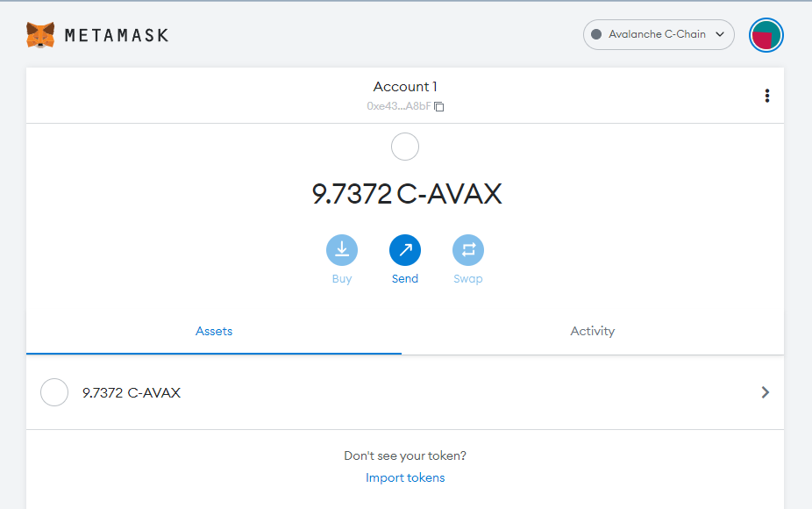Click the Don't see your token? text
The width and height of the screenshot is (812, 509).
tap(405, 455)
